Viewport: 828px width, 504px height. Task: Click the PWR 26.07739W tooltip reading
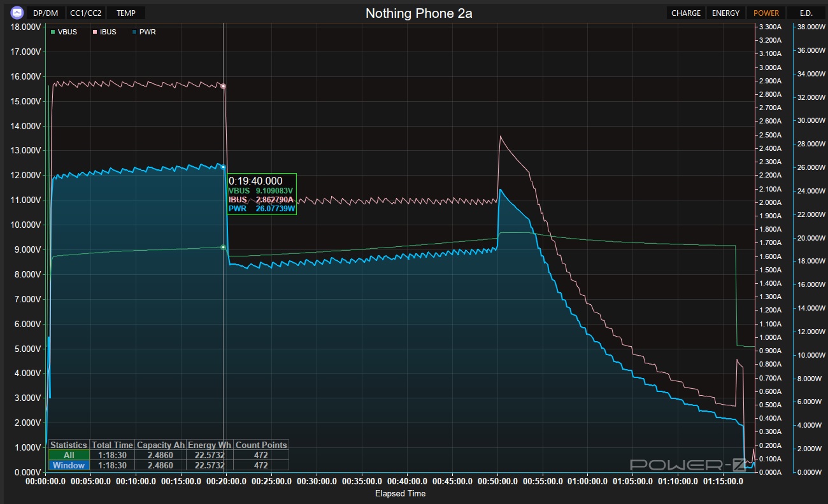(261, 208)
